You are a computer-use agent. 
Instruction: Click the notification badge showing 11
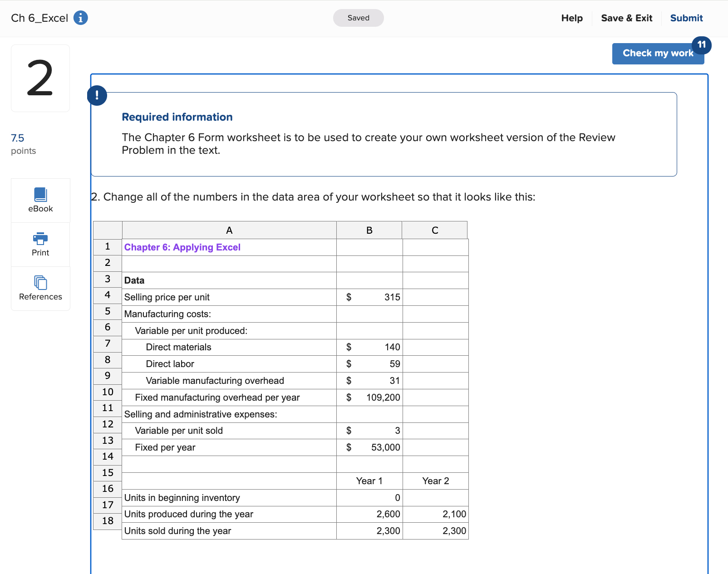tap(702, 45)
